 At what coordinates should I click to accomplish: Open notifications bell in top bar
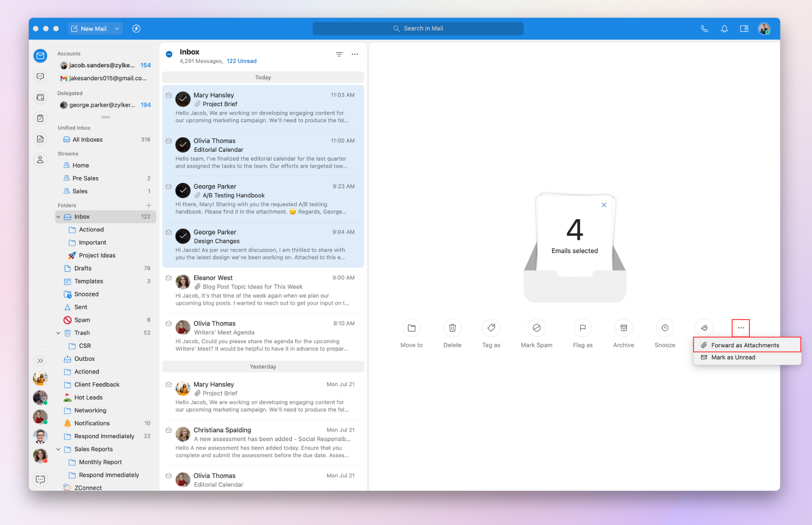pyautogui.click(x=724, y=29)
